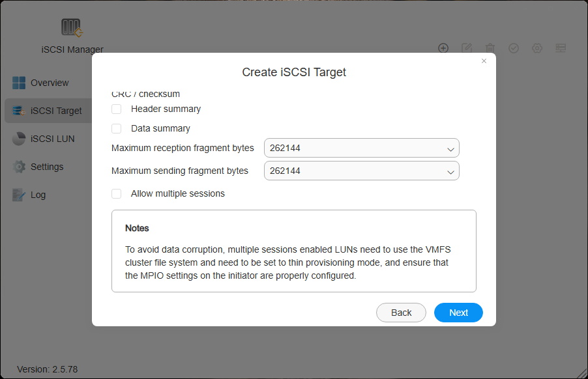
Task: Open Maximum reception fragment bytes dropdown
Action: pyautogui.click(x=361, y=148)
